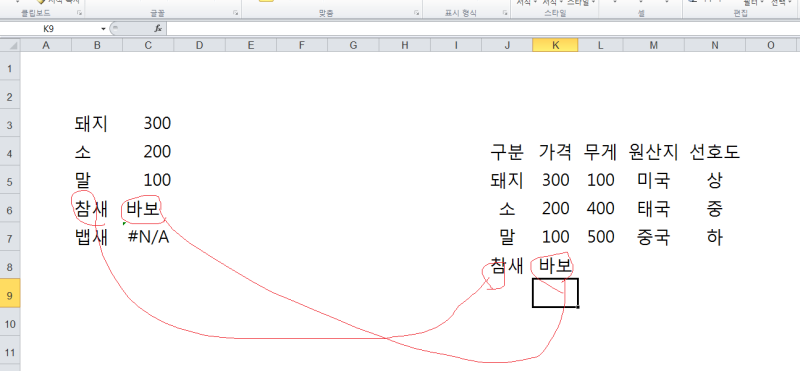Expand the Name Box dropdown arrow
Screen dimensions: 800x371
click(x=104, y=29)
